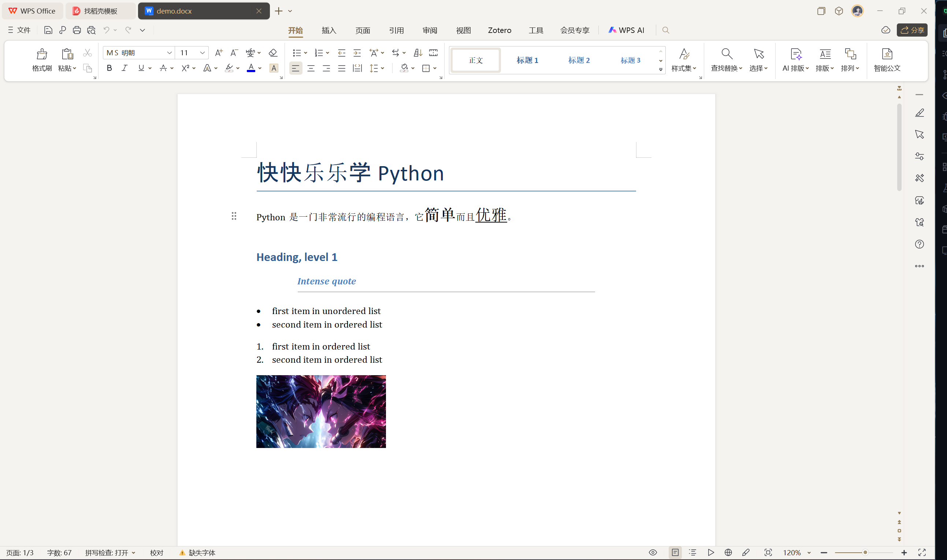Click the blue font color swatch
Screen dimensions: 947x560
click(x=250, y=68)
